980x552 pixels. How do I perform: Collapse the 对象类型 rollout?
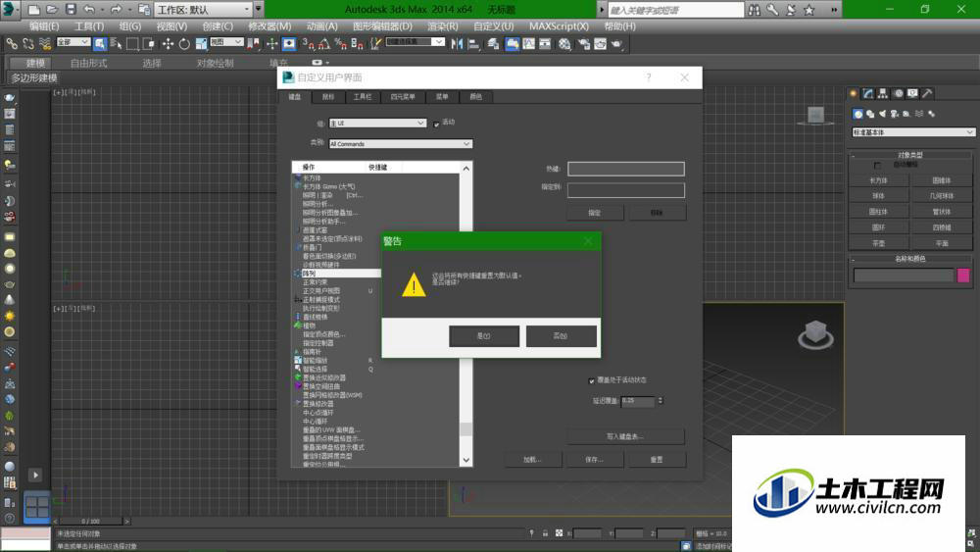coord(910,155)
